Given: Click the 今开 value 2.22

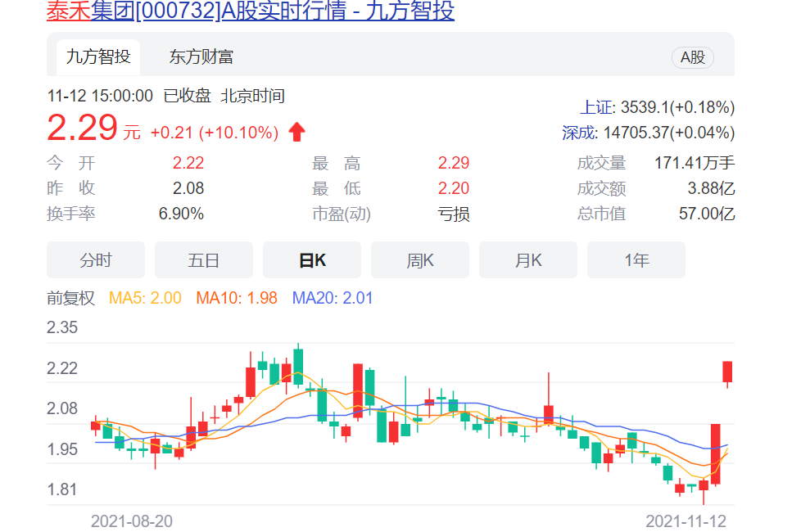Looking at the screenshot, I should click(x=188, y=163).
